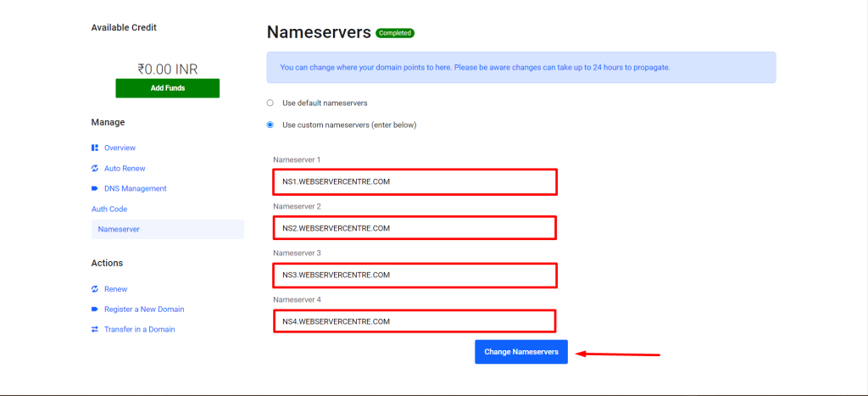Click the Available Credit heading
868x396 pixels.
coord(124,27)
